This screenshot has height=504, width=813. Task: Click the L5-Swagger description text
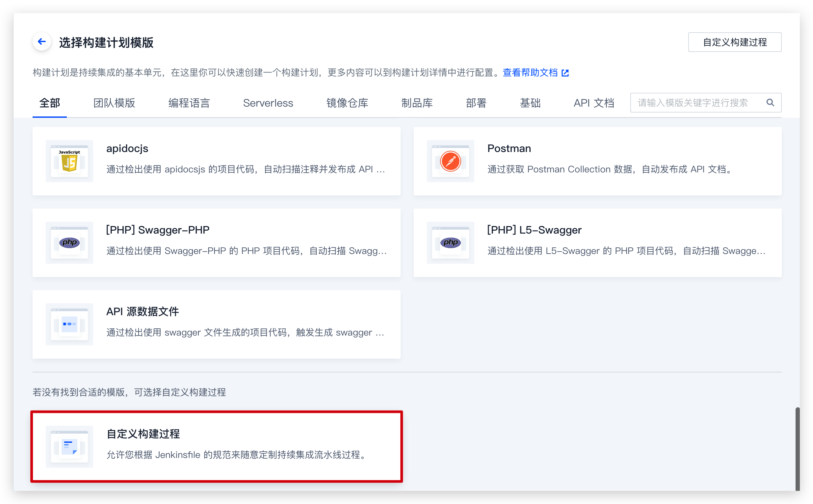pyautogui.click(x=627, y=251)
